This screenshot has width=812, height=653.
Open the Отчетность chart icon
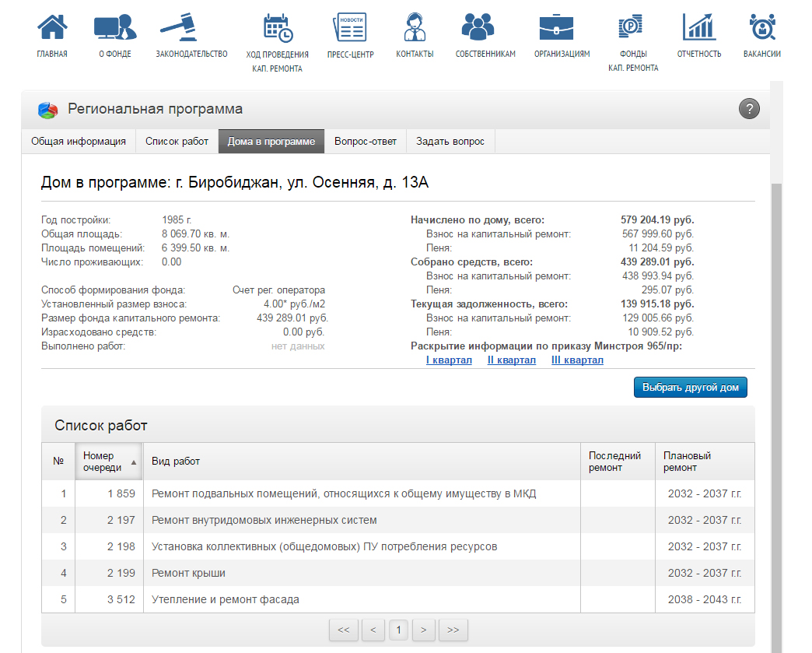(x=698, y=27)
